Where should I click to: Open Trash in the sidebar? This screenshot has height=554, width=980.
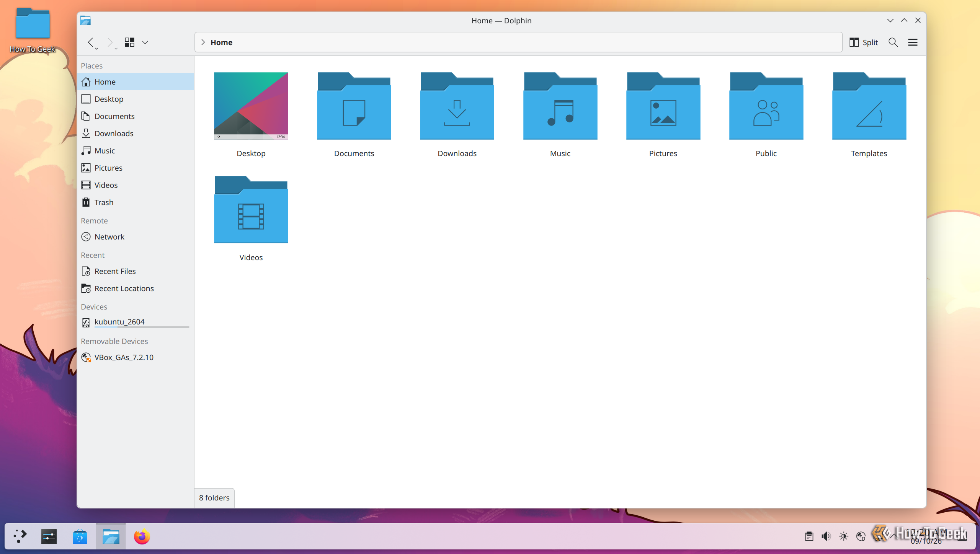pos(136,202)
